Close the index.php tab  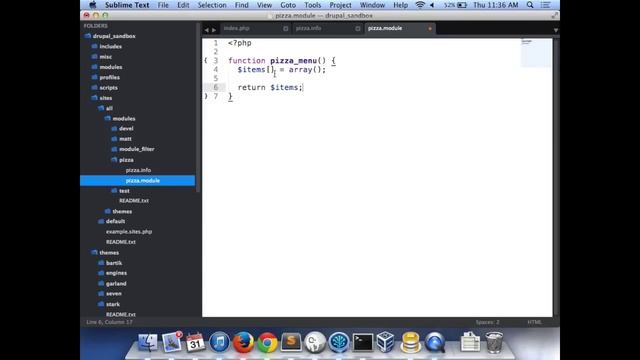[x=286, y=29]
